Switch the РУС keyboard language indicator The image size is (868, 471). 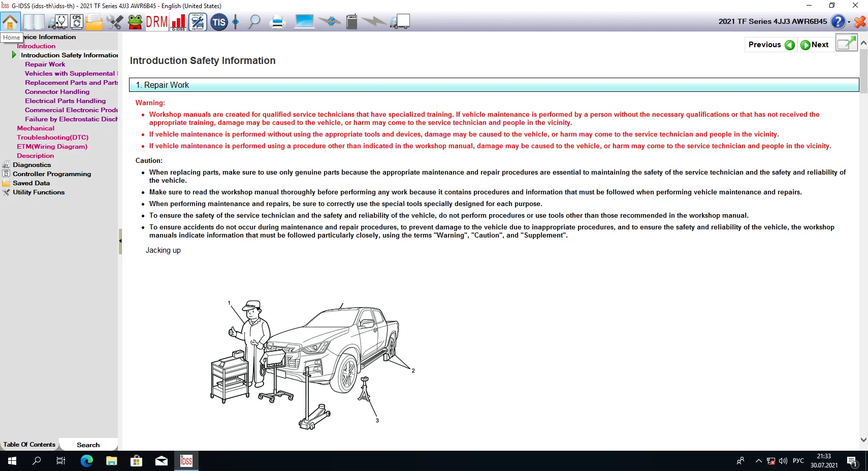(798, 461)
